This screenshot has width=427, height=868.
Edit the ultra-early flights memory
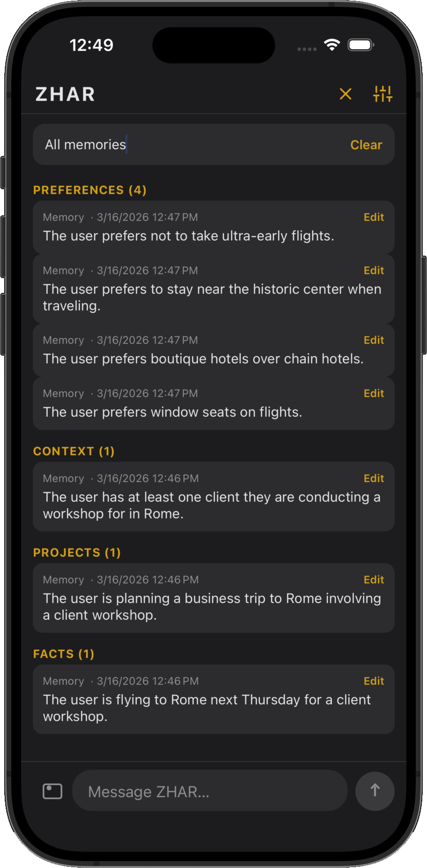374,217
